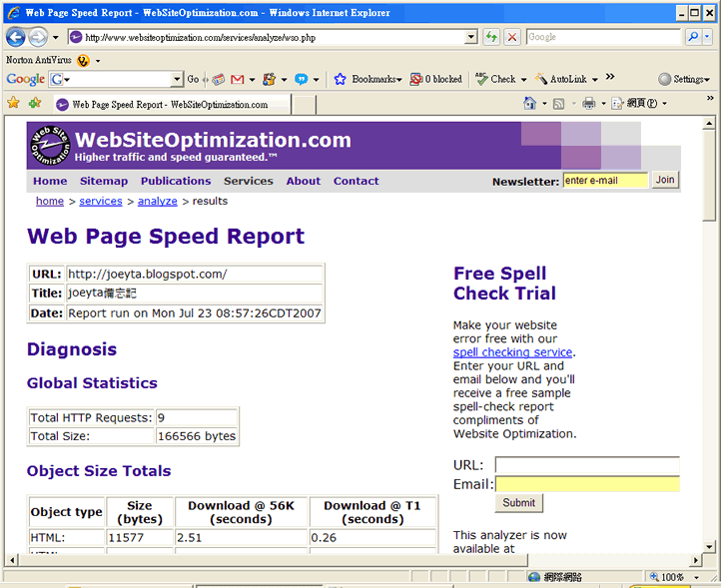Click the spell check URL input field
Screen dimensions: 721x588
coord(587,465)
